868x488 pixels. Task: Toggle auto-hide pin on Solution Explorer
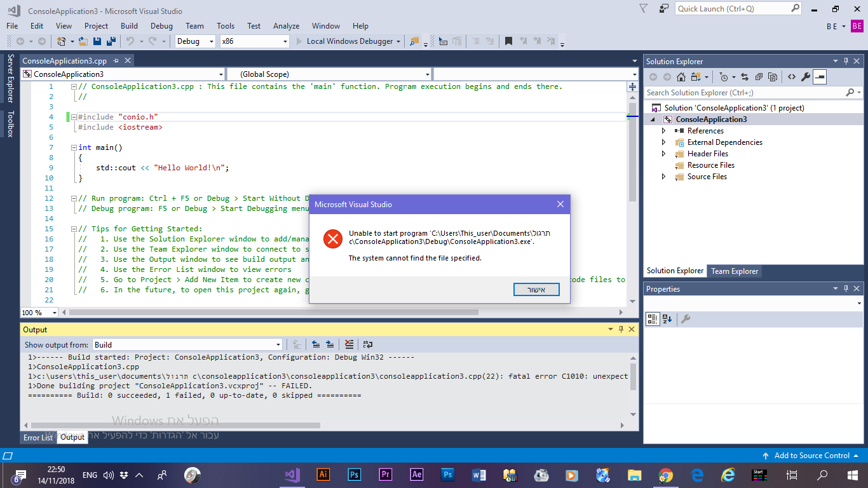click(x=846, y=61)
